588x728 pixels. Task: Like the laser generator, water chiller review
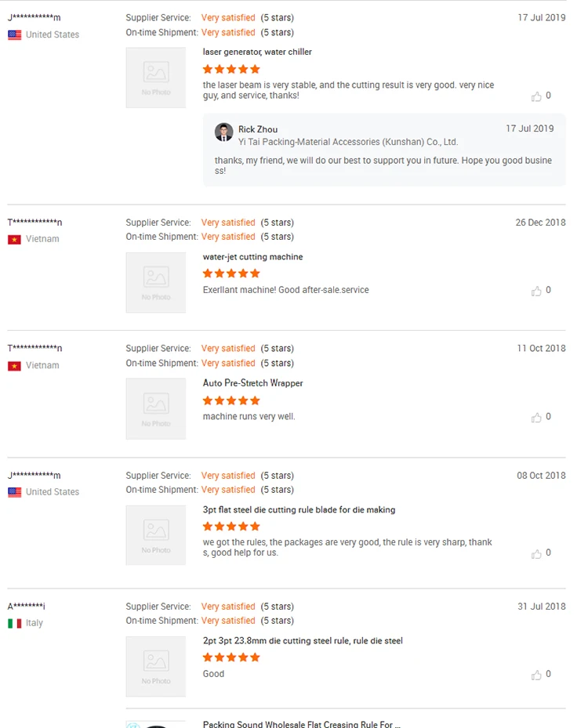(x=537, y=96)
